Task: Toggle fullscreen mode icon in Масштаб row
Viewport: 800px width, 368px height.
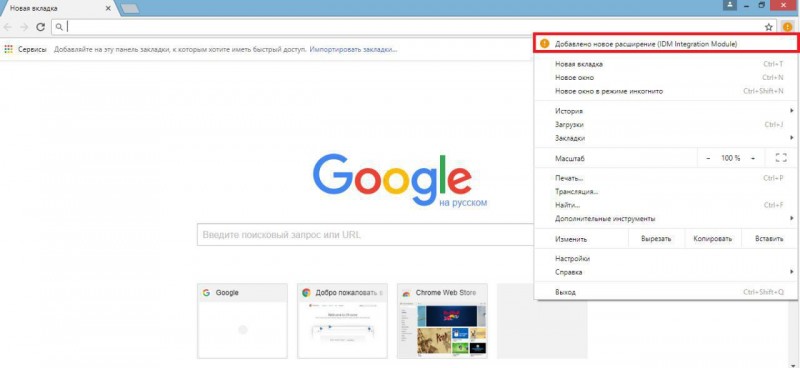Action: [781, 158]
